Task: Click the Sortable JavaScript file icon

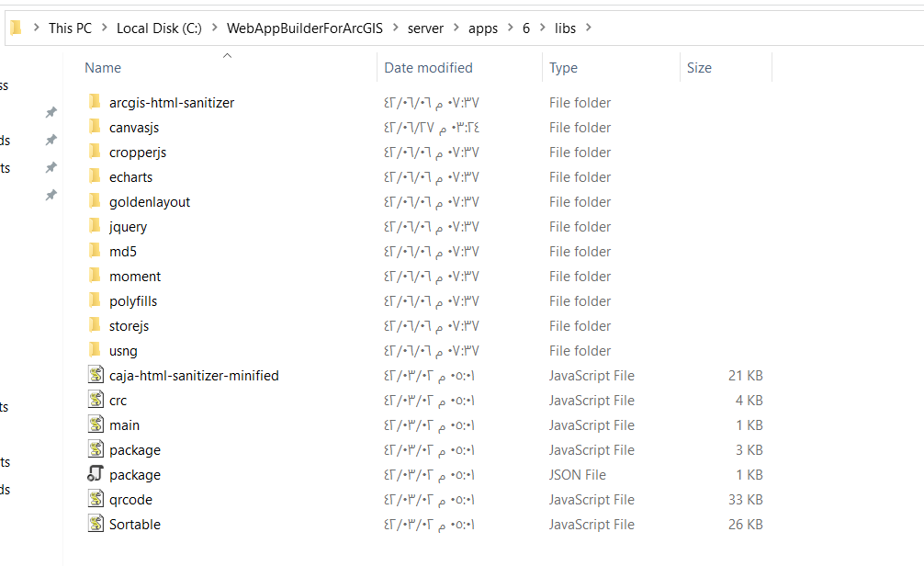Action: [96, 524]
